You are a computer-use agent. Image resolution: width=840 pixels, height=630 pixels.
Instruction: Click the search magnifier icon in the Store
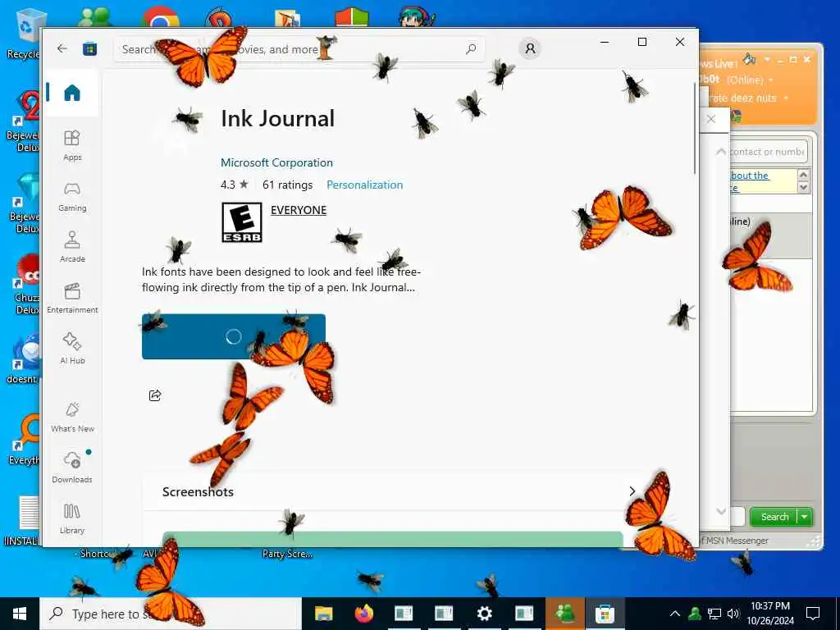pos(471,48)
